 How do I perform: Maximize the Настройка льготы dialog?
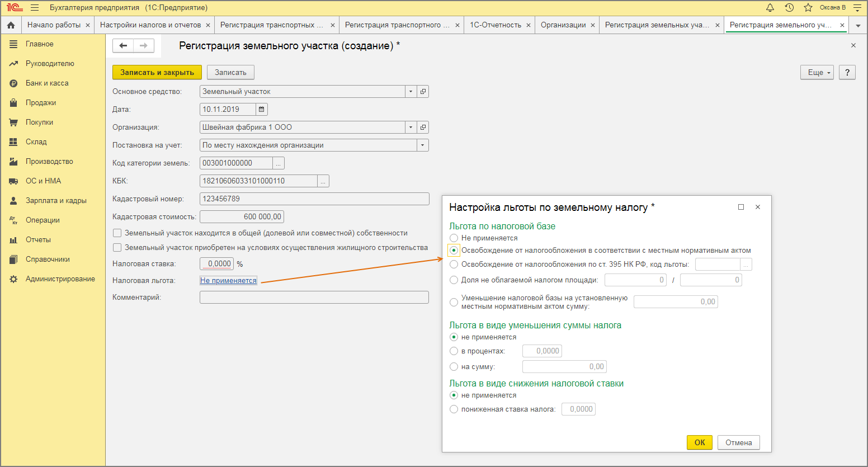tap(741, 207)
